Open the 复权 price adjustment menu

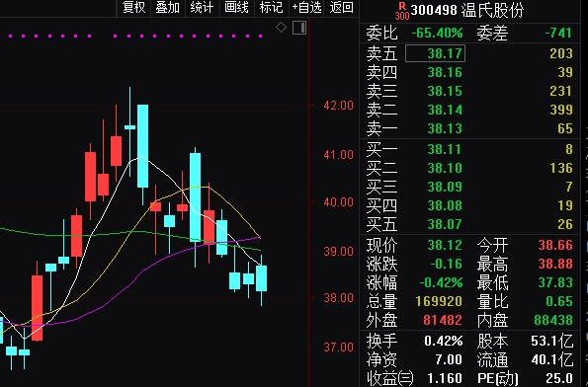point(133,8)
